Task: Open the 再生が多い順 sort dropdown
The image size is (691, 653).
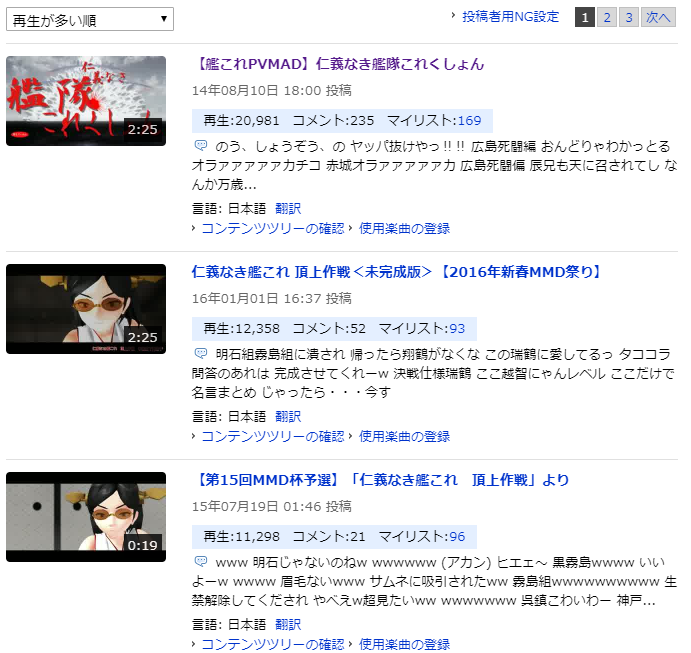Action: click(x=90, y=19)
